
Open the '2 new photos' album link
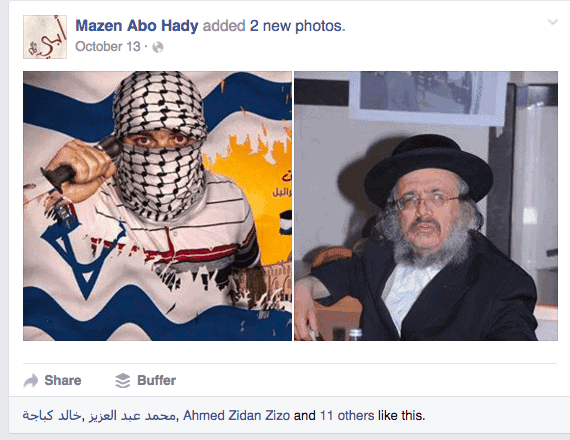(297, 26)
